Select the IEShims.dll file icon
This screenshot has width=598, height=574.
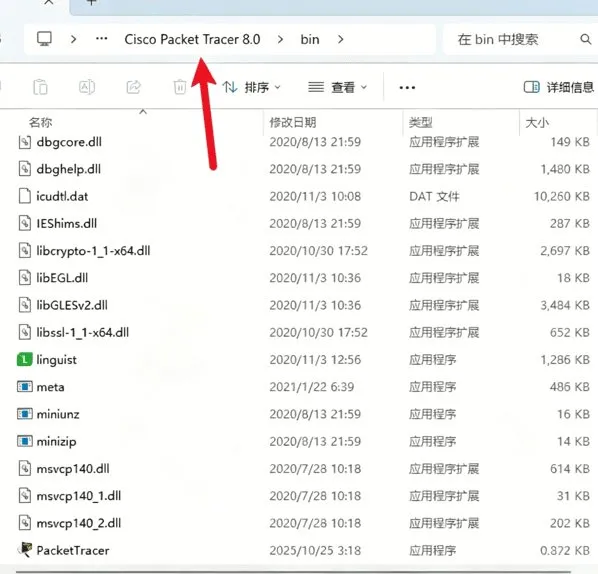pyautogui.click(x=25, y=223)
